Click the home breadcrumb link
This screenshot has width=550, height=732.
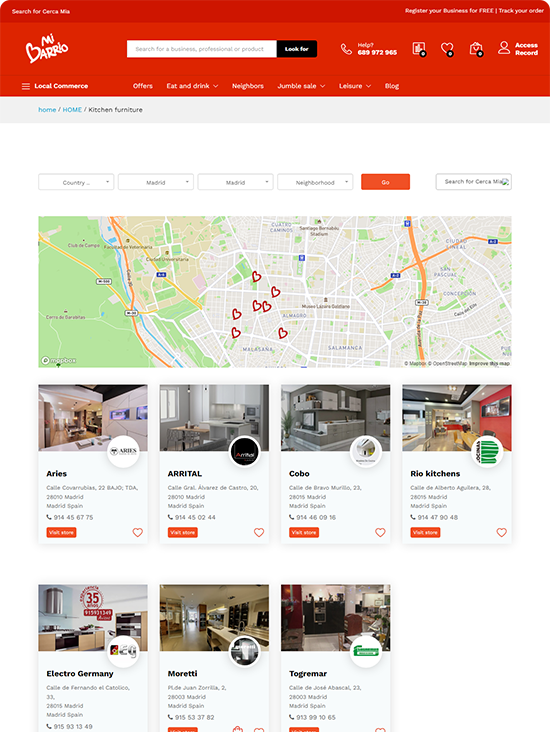[47, 110]
